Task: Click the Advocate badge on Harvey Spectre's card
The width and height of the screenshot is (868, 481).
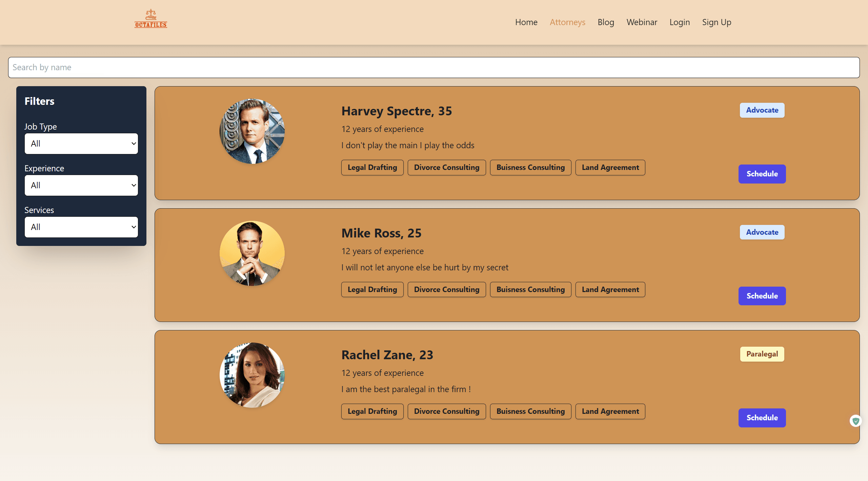Action: coord(762,110)
